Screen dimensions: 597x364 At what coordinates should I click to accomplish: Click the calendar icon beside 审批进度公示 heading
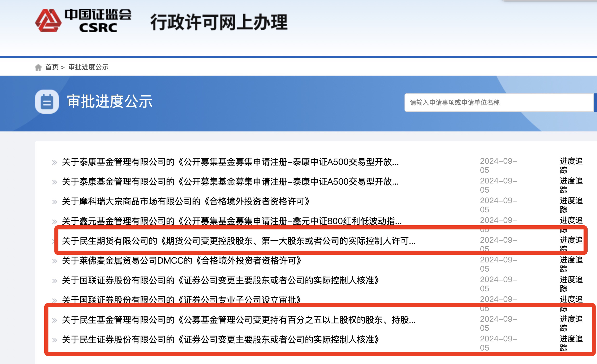(47, 102)
